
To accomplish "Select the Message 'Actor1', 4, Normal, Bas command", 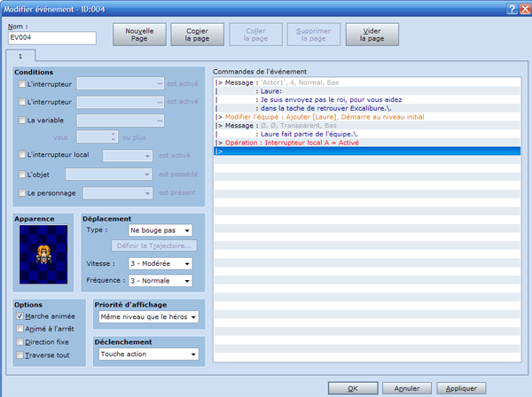I will tap(367, 82).
